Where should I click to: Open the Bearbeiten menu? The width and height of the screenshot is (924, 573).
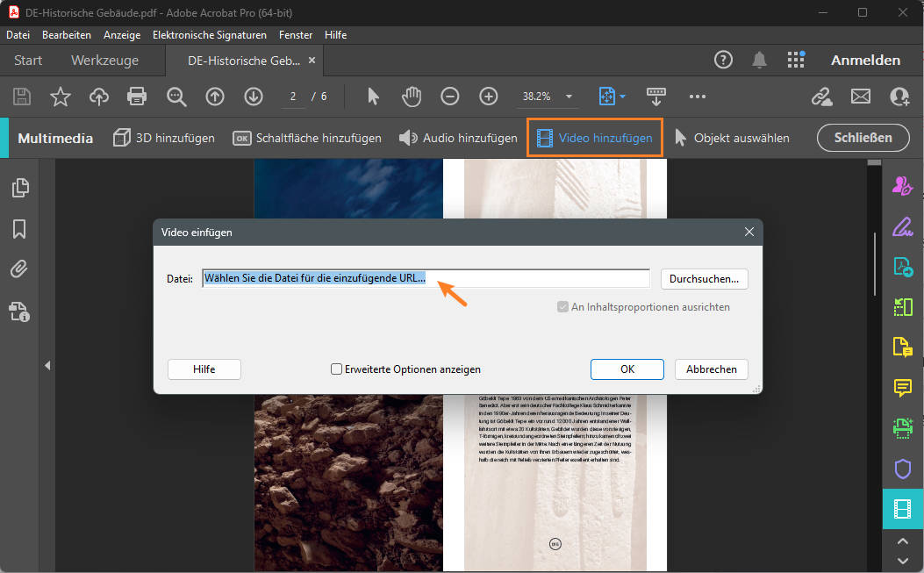[x=67, y=35]
